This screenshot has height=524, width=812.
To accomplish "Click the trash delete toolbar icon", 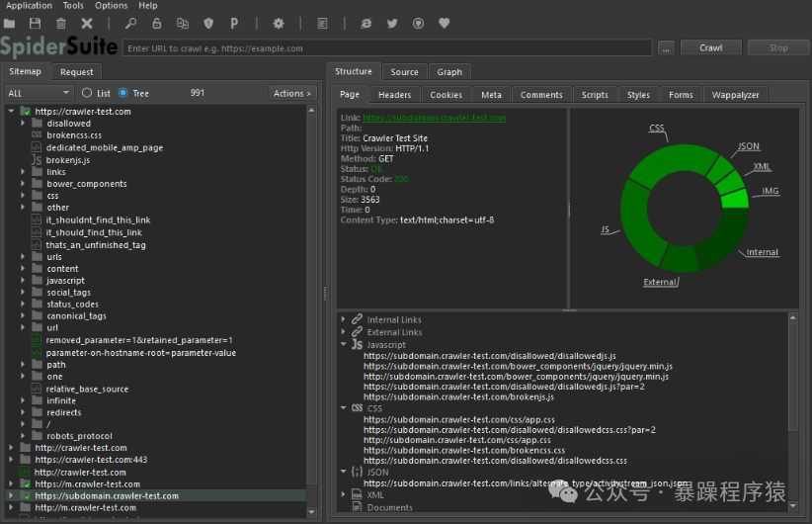I will [x=61, y=23].
